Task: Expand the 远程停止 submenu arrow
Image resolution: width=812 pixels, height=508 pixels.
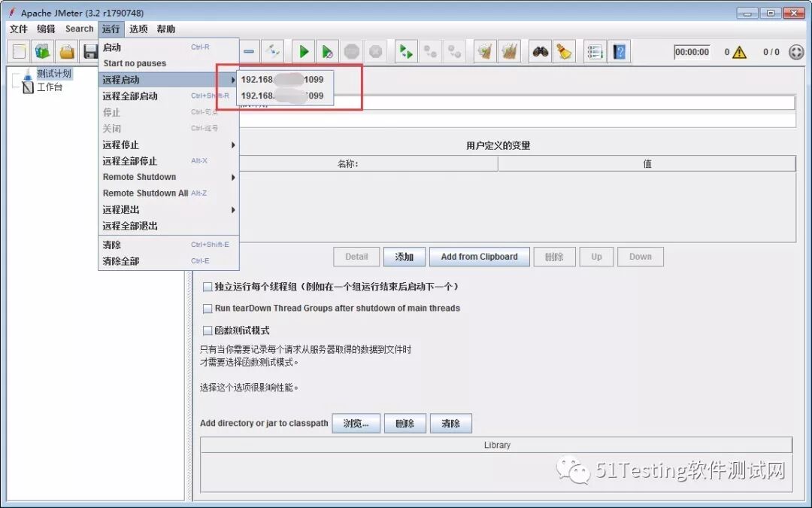Action: (x=233, y=144)
